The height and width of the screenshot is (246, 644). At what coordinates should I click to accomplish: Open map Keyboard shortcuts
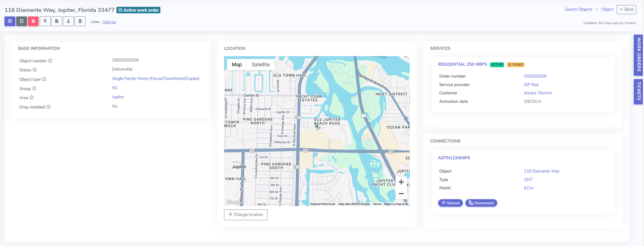tap(323, 204)
